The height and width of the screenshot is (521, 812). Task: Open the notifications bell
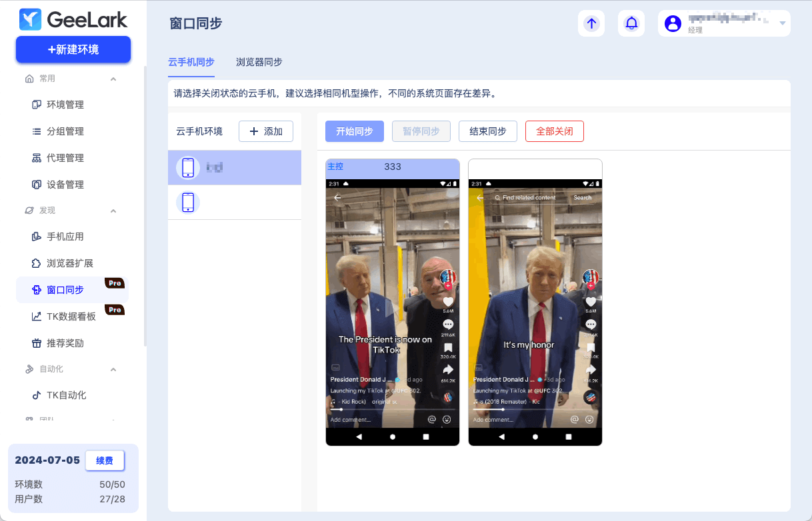[631, 23]
